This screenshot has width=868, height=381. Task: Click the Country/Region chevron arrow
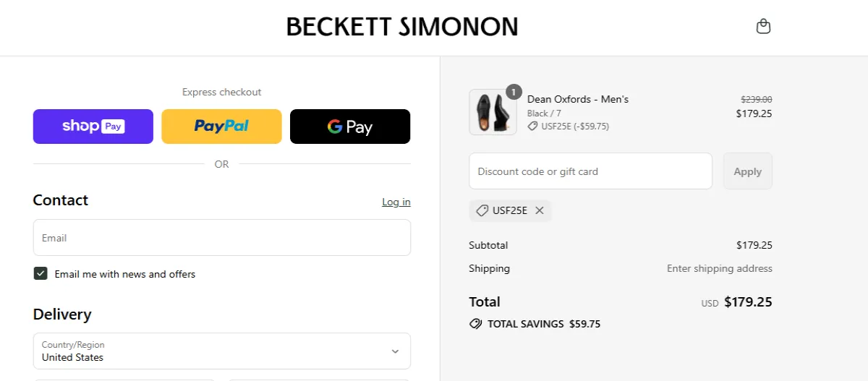(395, 351)
